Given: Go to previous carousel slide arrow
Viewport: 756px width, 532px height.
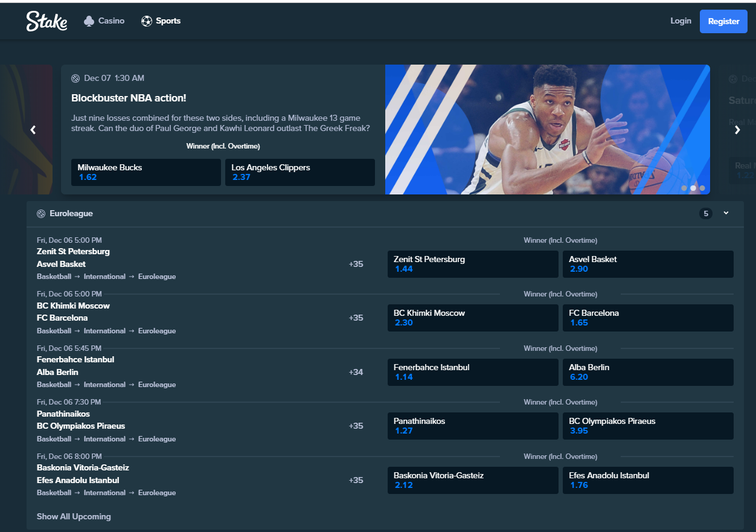Looking at the screenshot, I should pos(33,130).
